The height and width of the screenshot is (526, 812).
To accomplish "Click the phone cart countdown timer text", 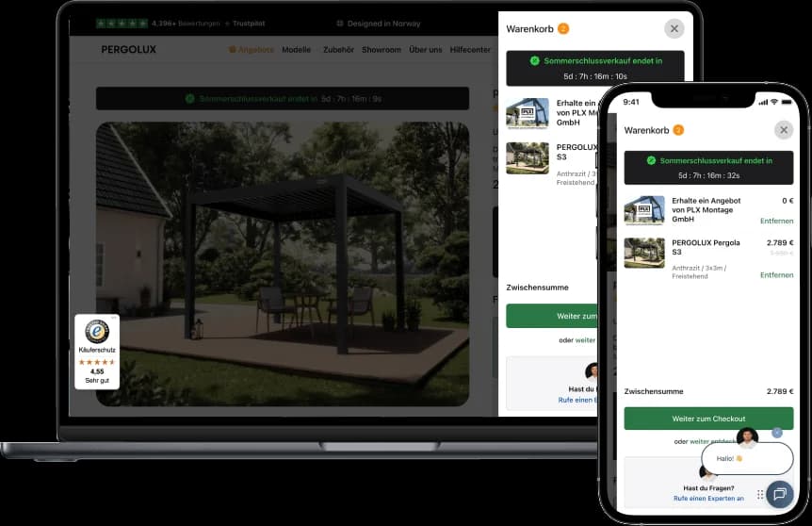I will (x=708, y=175).
